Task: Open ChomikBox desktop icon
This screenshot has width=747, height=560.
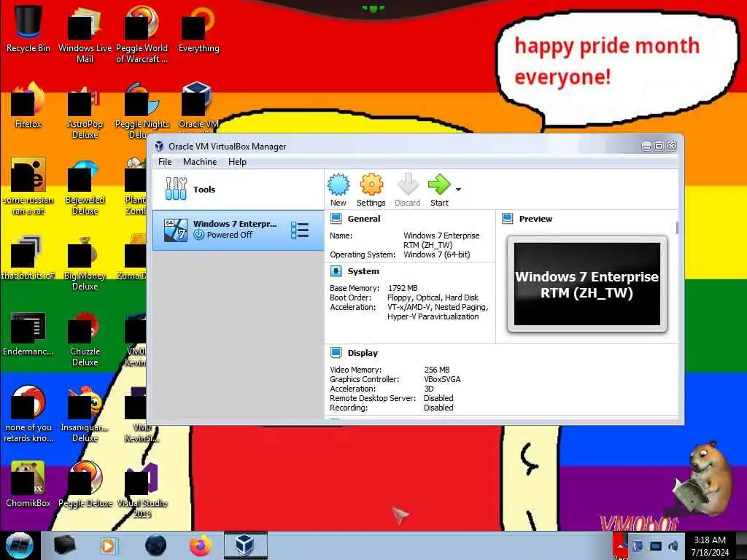Action: tap(28, 484)
